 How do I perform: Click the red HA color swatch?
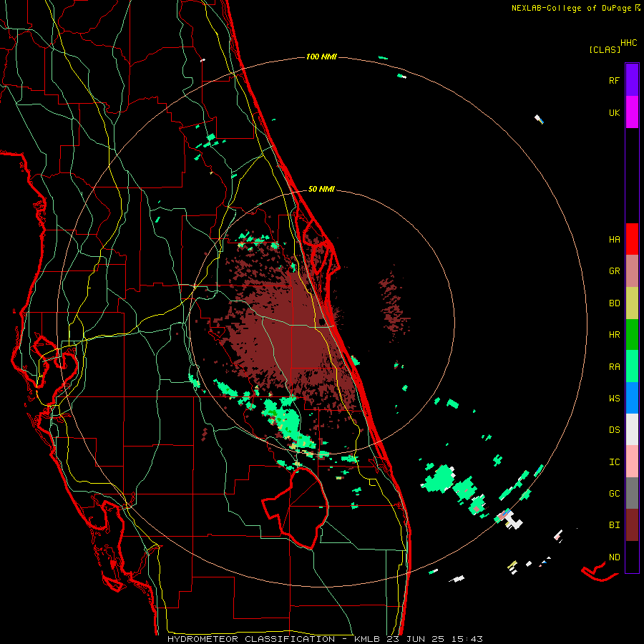coord(632,239)
